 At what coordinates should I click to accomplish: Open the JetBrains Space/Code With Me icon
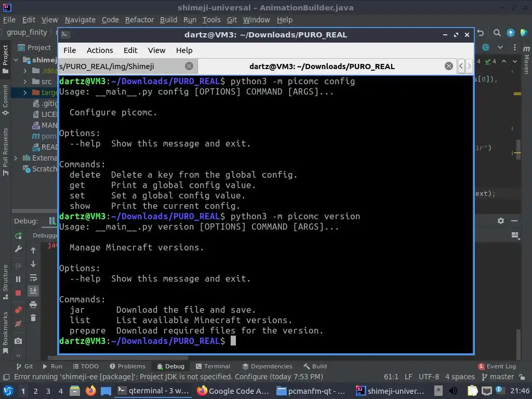tap(524, 33)
